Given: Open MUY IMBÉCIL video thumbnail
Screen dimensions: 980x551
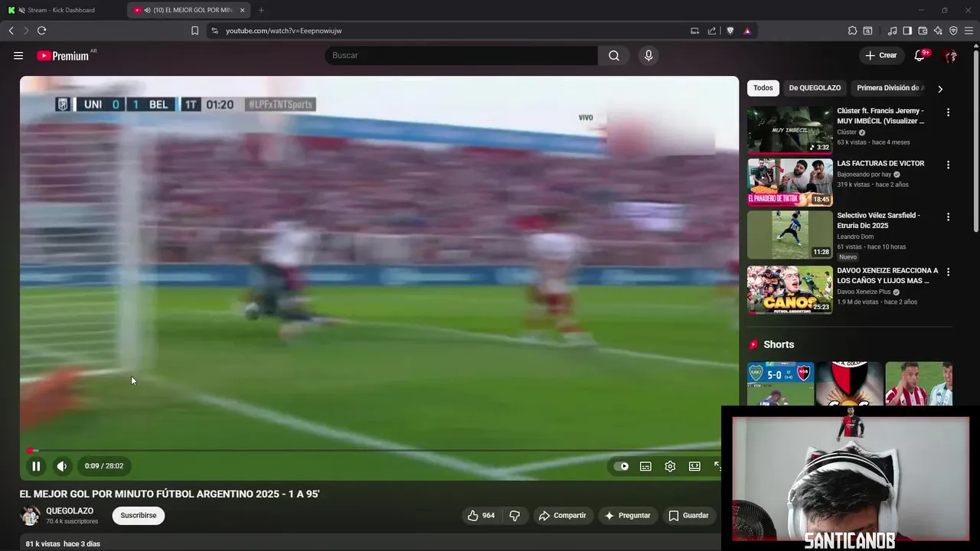Looking at the screenshot, I should tap(790, 130).
